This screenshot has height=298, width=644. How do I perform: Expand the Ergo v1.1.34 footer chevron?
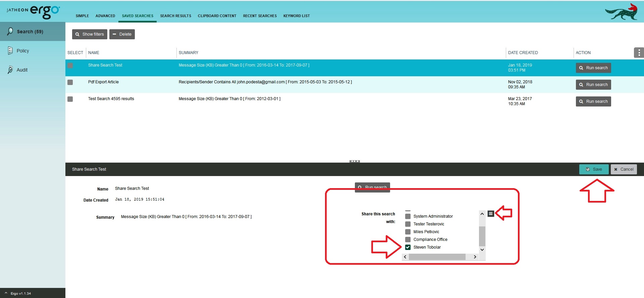6,293
